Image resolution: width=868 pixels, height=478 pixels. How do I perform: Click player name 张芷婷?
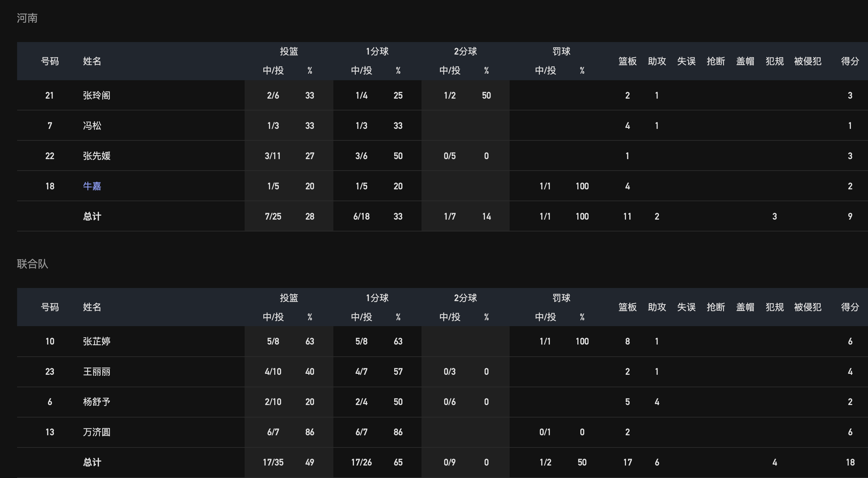tap(97, 341)
